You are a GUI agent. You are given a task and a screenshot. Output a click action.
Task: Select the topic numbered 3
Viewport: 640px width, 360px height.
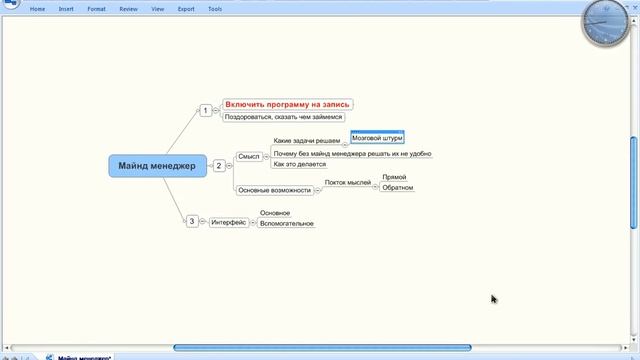(x=192, y=221)
